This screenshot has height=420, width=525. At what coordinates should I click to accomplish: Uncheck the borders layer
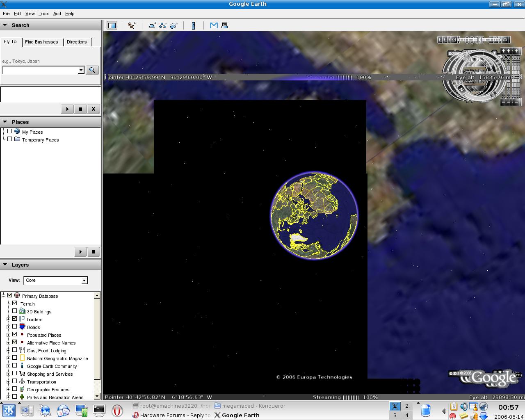click(x=15, y=319)
